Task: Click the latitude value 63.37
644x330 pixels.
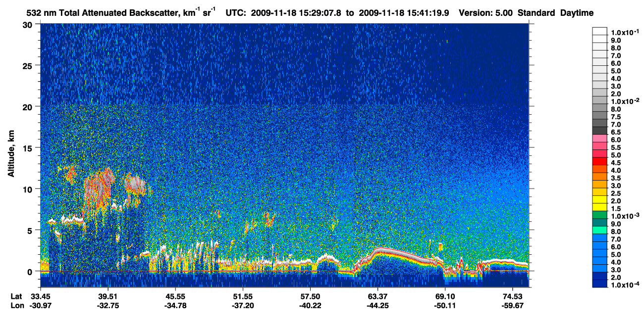Action: pyautogui.click(x=377, y=296)
